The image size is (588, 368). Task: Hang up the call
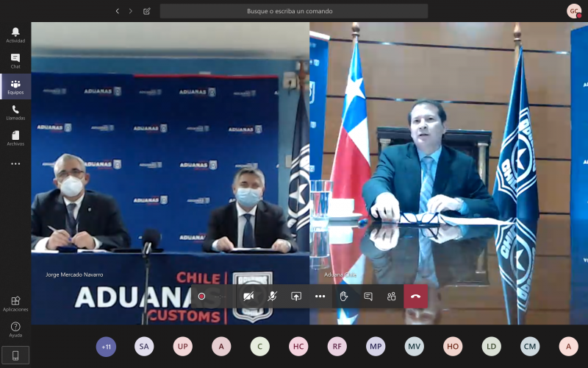click(415, 297)
